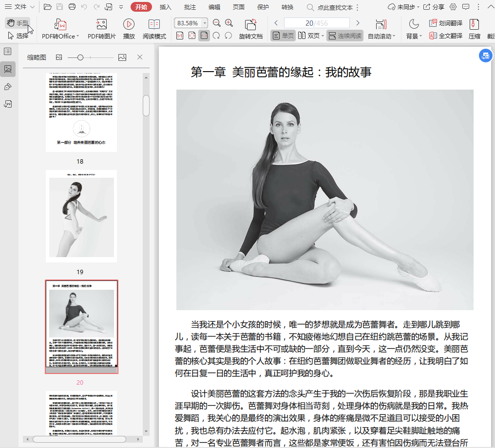Rotate page counterclockwise icon
495x448 pixels.
pyautogui.click(x=228, y=36)
